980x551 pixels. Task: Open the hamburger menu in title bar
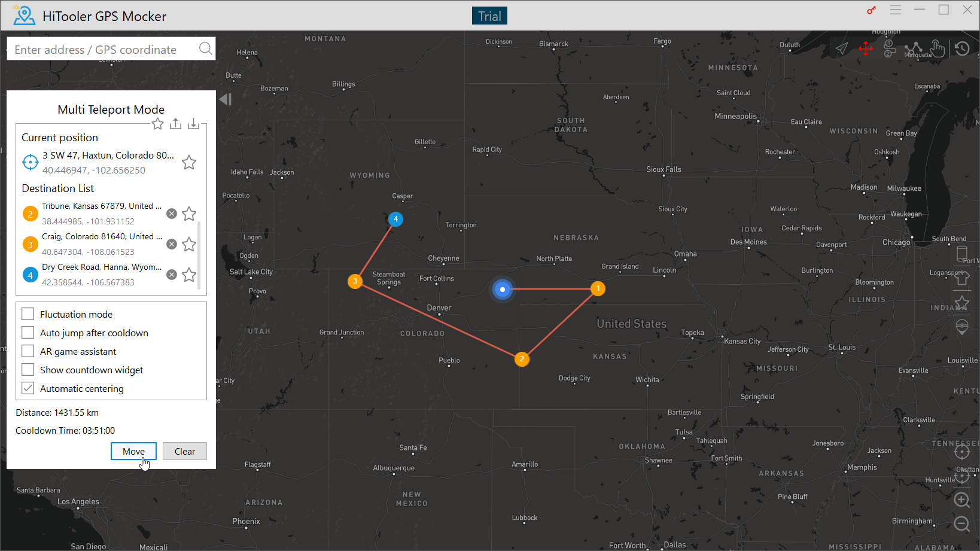pyautogui.click(x=896, y=10)
